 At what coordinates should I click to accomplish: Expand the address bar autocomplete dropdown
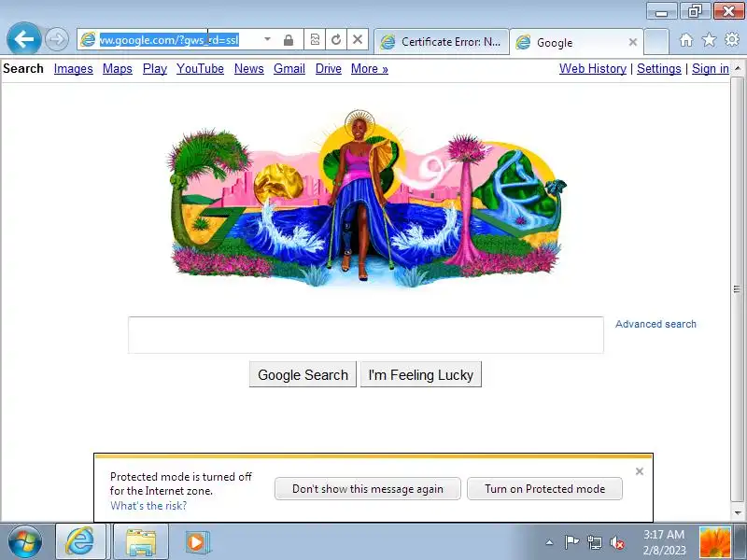click(267, 39)
